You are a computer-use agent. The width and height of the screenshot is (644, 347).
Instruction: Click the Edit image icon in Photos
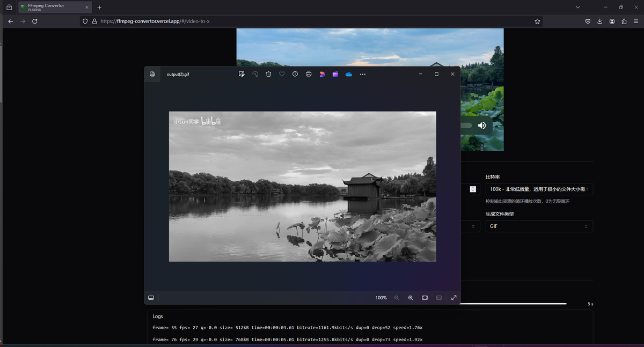241,74
